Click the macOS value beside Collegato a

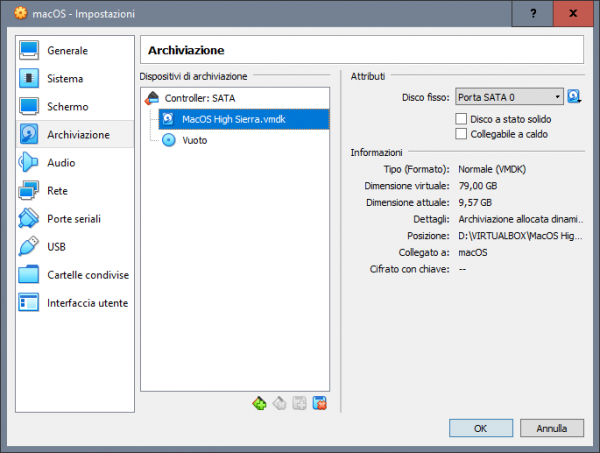[473, 253]
